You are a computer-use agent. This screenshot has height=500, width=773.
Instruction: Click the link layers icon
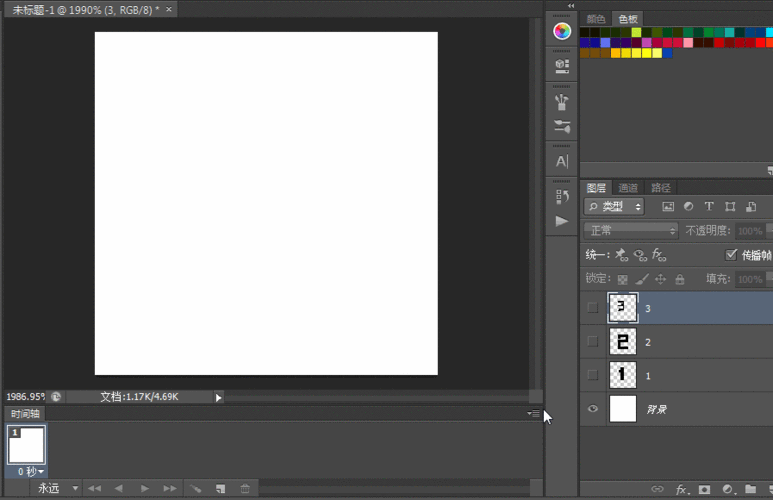(657, 489)
